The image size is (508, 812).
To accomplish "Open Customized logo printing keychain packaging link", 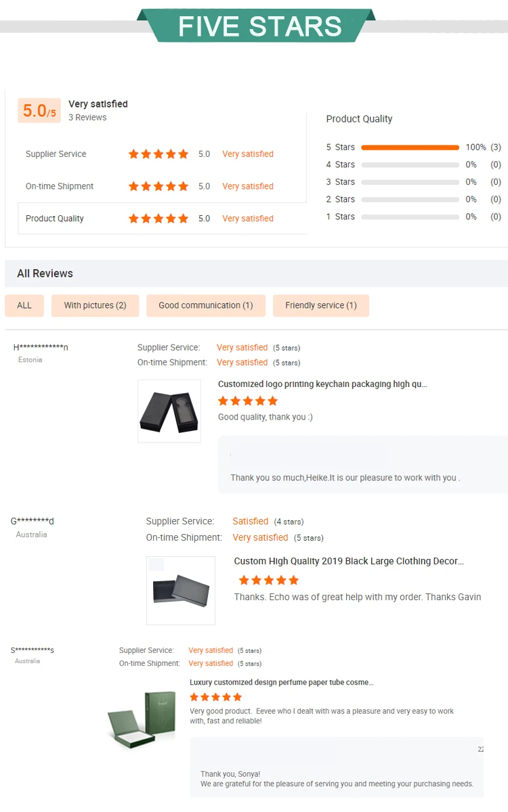I will [x=322, y=384].
